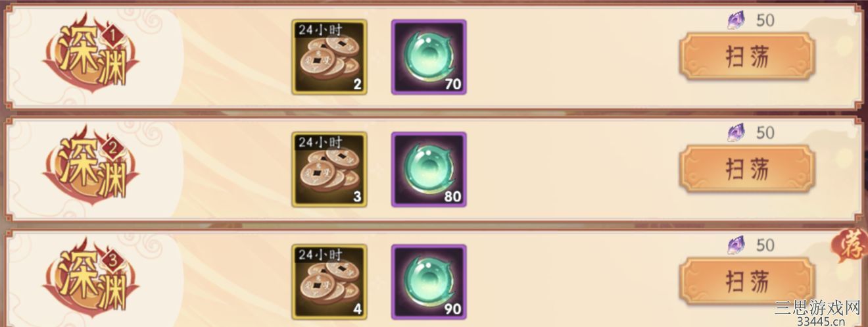
Task: Select copper coins reward showing 2
Action: [329, 57]
